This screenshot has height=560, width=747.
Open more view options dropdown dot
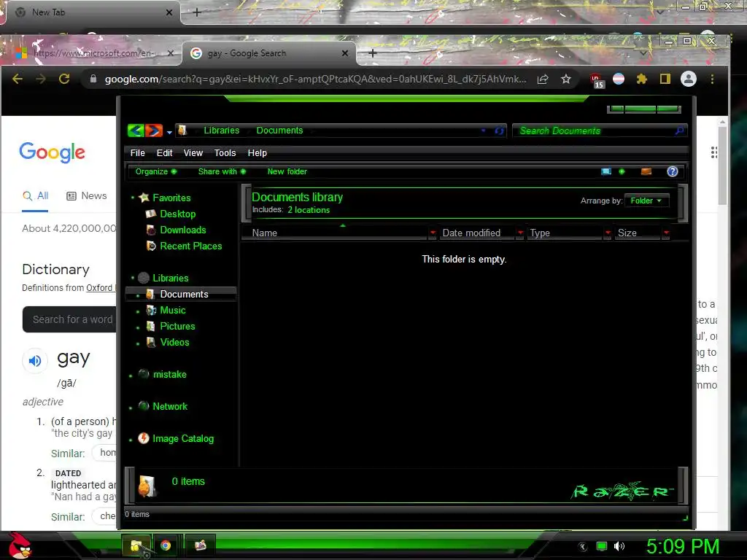coord(622,171)
